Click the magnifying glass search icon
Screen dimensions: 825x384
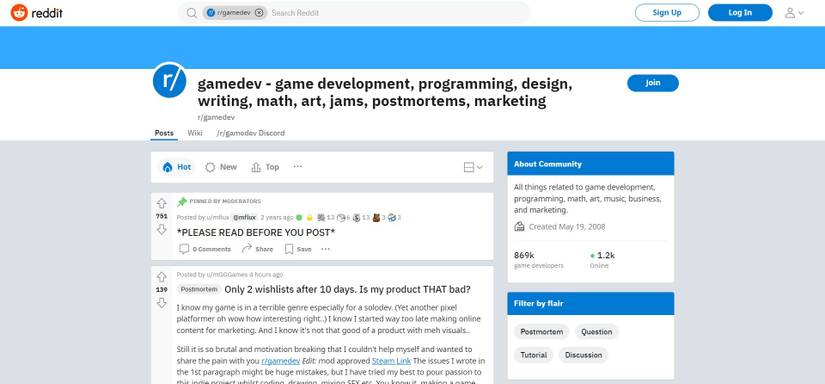click(192, 13)
